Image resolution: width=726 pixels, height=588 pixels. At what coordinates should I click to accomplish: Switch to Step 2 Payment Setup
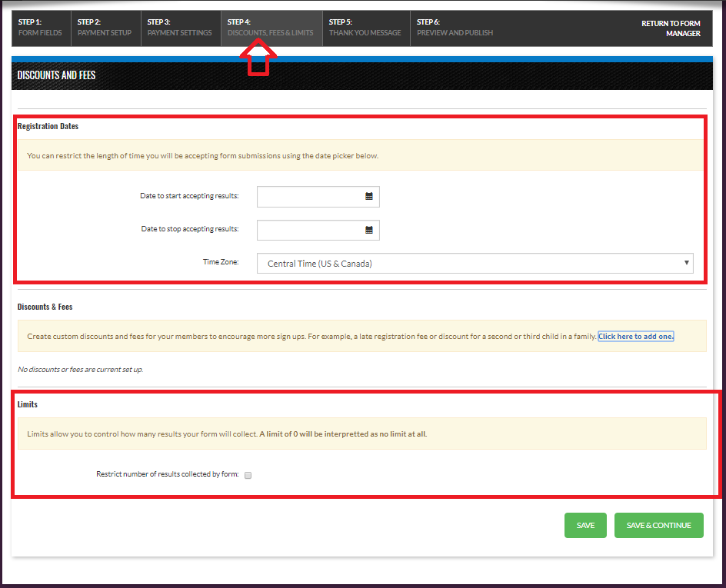[105, 28]
